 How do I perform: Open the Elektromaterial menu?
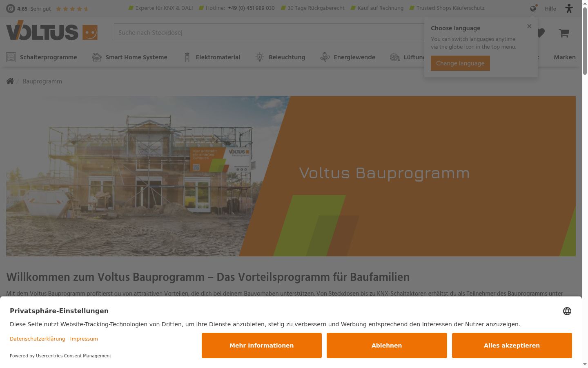pos(212,57)
